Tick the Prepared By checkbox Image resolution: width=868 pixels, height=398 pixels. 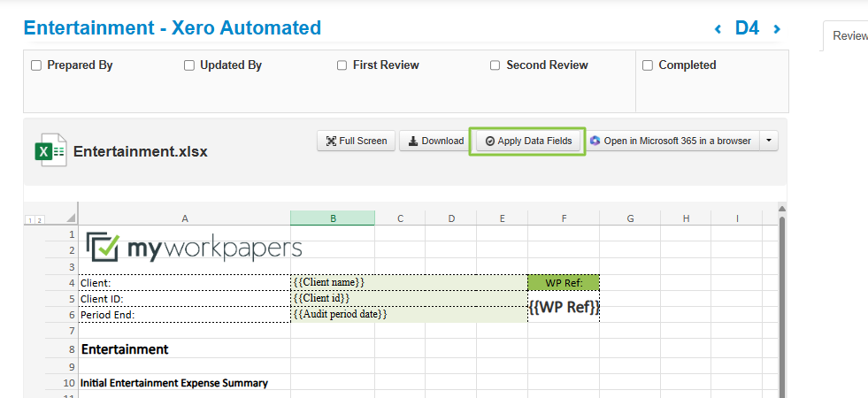36,65
